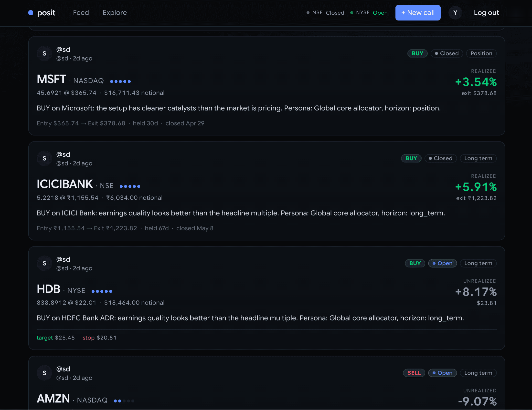Image resolution: width=532 pixels, height=410 pixels.
Task: Click HDB conviction dots rating
Action: 102,291
